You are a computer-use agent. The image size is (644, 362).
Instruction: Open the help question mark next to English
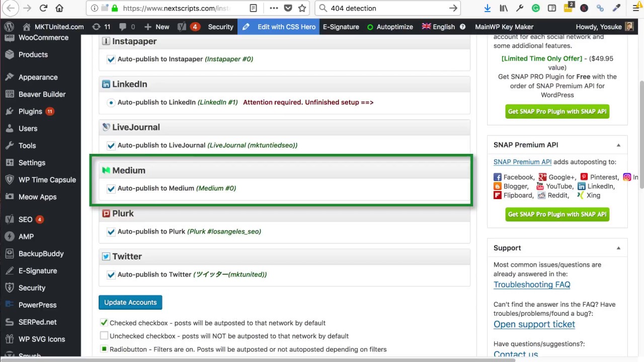[x=462, y=27]
